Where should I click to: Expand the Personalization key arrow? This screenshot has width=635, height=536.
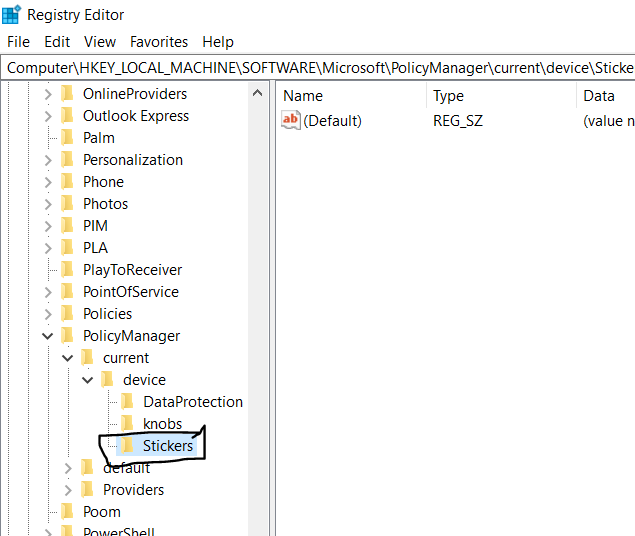pyautogui.click(x=47, y=160)
